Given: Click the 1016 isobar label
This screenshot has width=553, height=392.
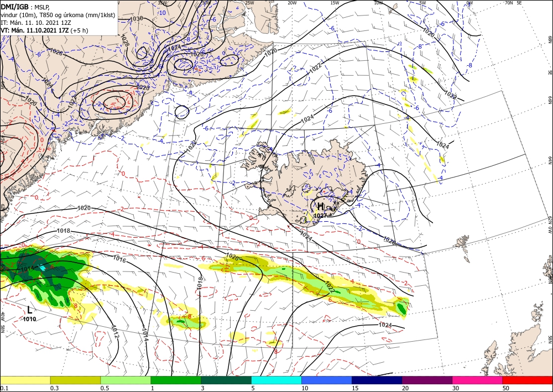Looking at the screenshot, I should coord(119,259).
